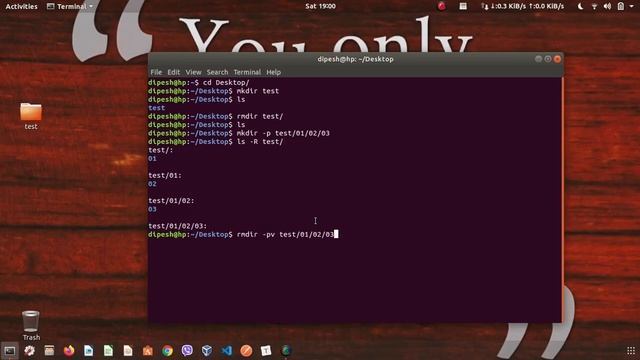Open the Terminal app menu in top bar
This screenshot has width=640, height=360.
70,6
